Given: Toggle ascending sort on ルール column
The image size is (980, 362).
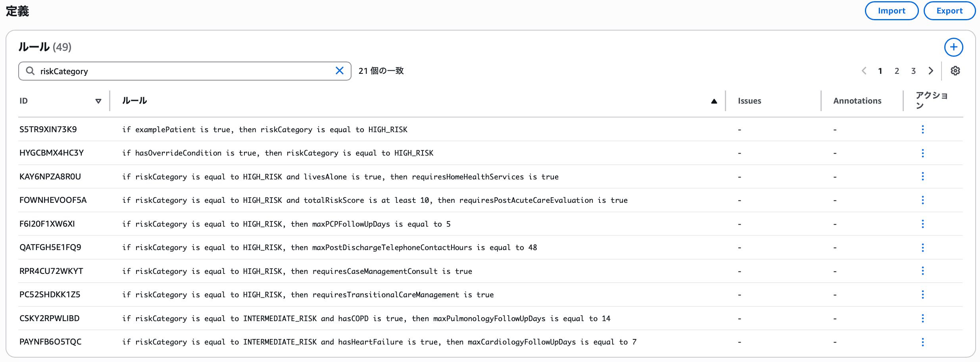Looking at the screenshot, I should [x=714, y=101].
